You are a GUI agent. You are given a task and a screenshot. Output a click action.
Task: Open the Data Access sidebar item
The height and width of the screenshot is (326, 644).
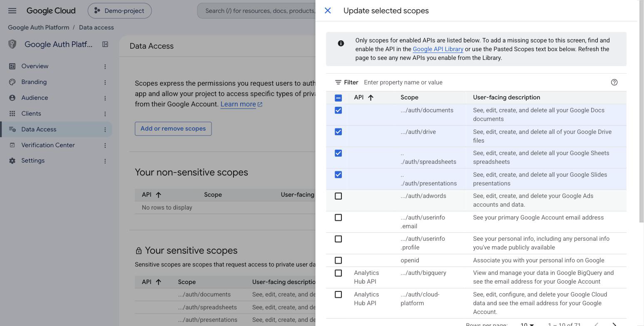point(56,129)
